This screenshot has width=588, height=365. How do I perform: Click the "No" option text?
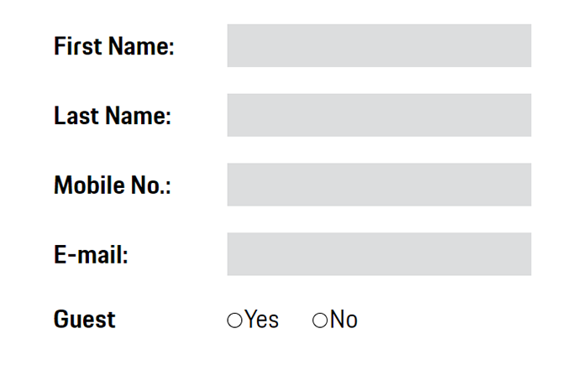[x=344, y=320]
